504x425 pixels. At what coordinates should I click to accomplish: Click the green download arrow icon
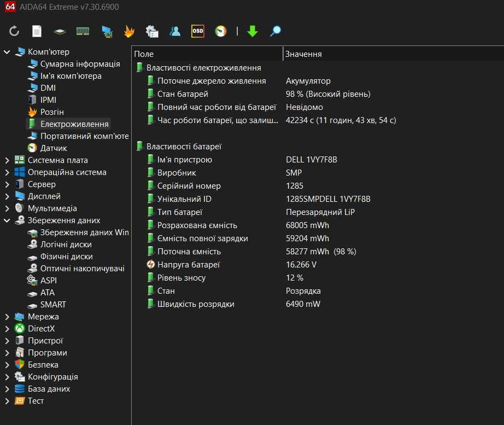pos(253,31)
